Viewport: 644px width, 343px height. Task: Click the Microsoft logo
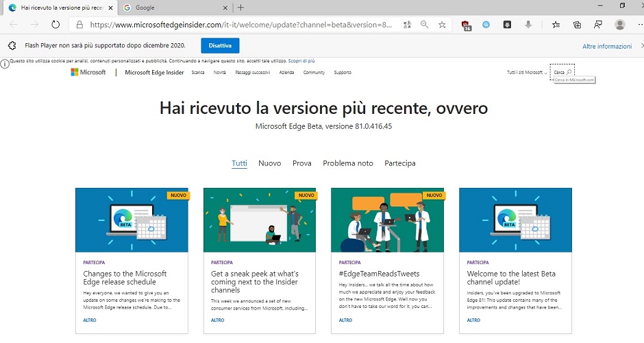pos(88,73)
